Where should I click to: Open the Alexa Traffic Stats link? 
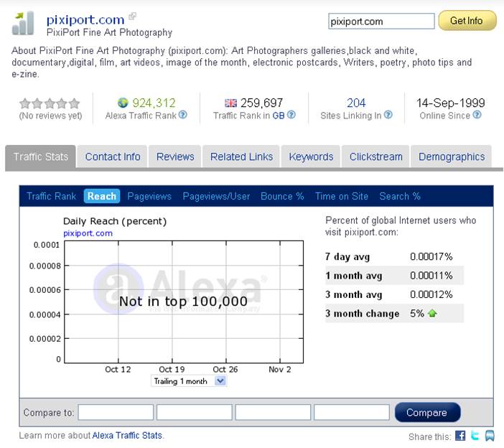pyautogui.click(x=127, y=436)
